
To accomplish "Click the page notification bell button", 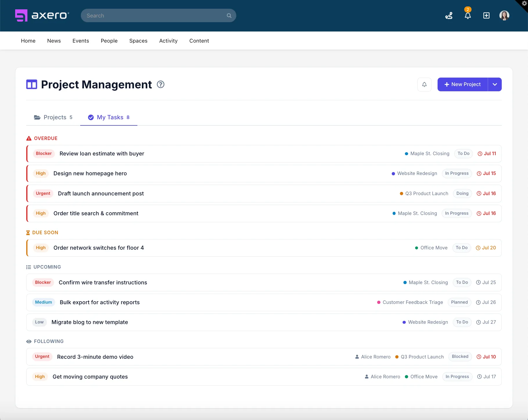I will point(424,85).
